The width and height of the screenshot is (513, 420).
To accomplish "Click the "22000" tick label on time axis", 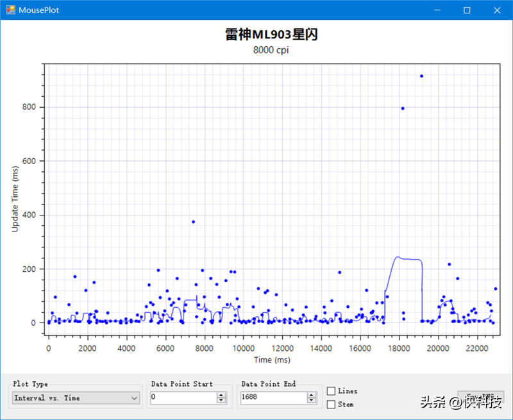I will [477, 348].
